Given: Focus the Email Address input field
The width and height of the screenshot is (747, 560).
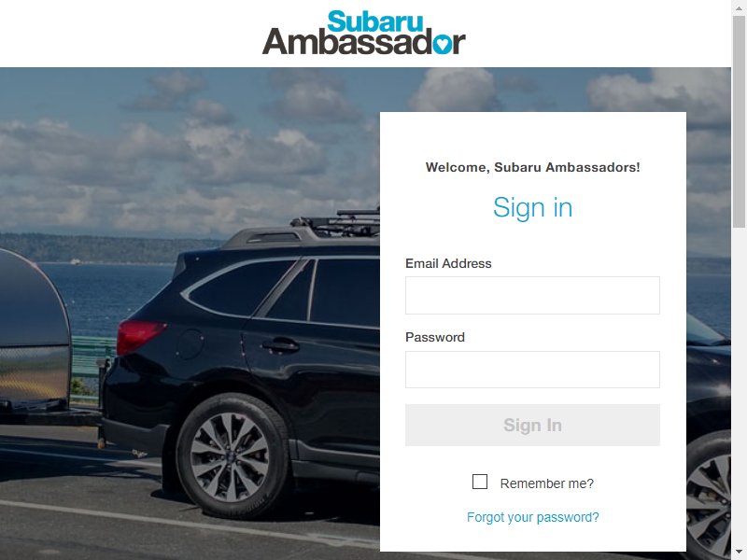Looking at the screenshot, I should tap(532, 295).
